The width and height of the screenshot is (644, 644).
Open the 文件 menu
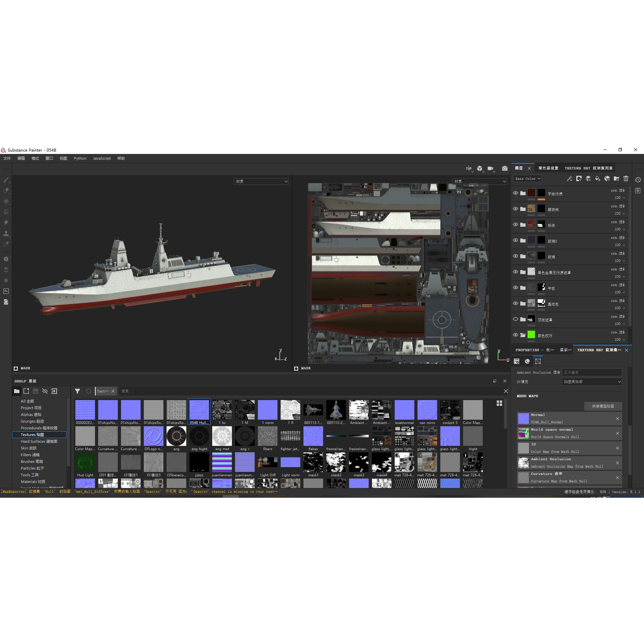7,158
